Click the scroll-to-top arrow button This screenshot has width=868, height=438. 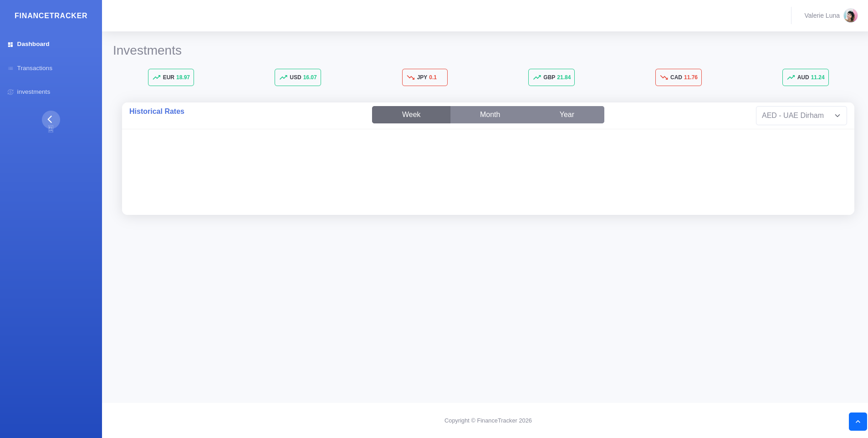point(858,422)
